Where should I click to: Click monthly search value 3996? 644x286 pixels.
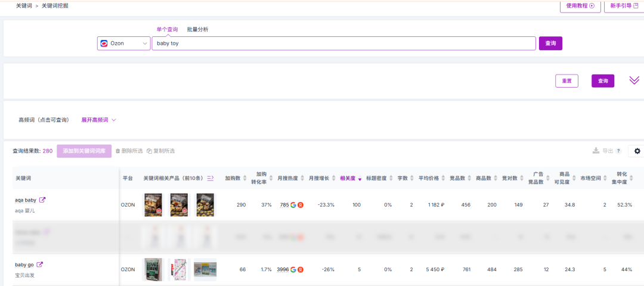point(283,269)
